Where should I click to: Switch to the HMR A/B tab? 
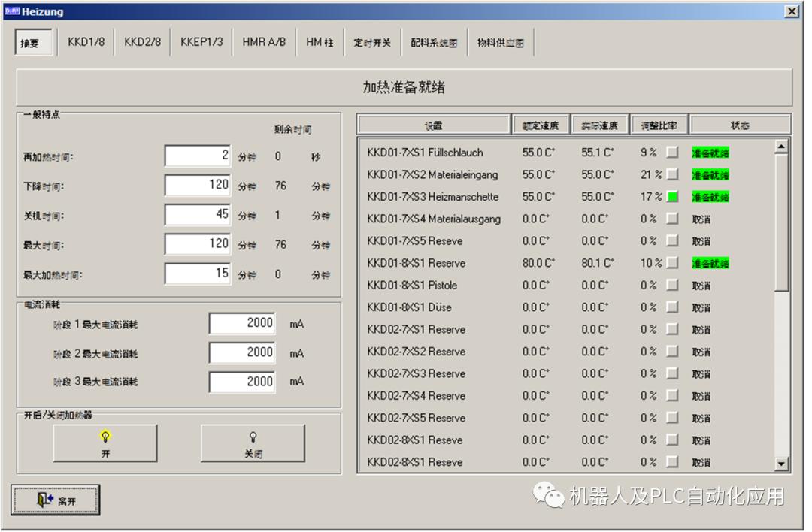(263, 41)
